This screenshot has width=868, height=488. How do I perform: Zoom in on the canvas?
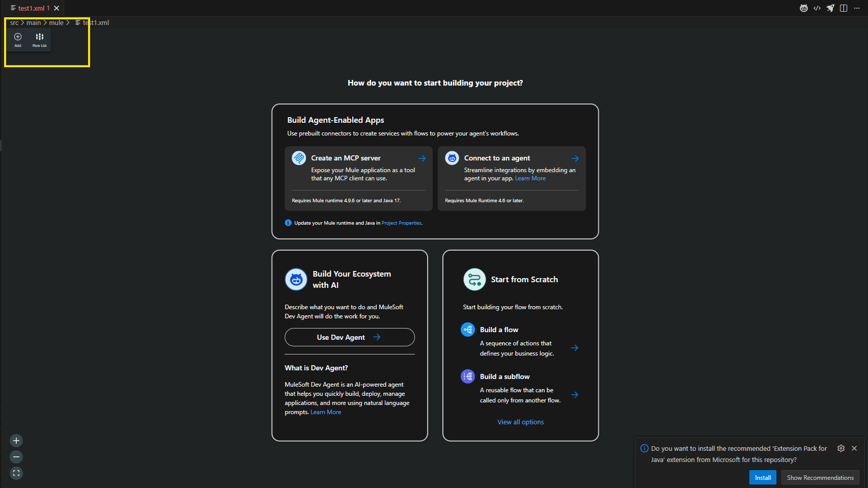[16, 441]
